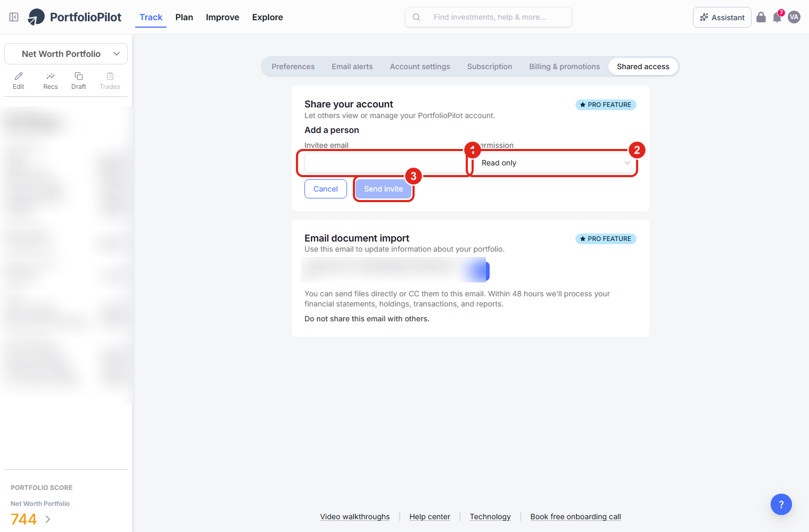
Task: Open Book free onboarding call link
Action: pos(575,517)
